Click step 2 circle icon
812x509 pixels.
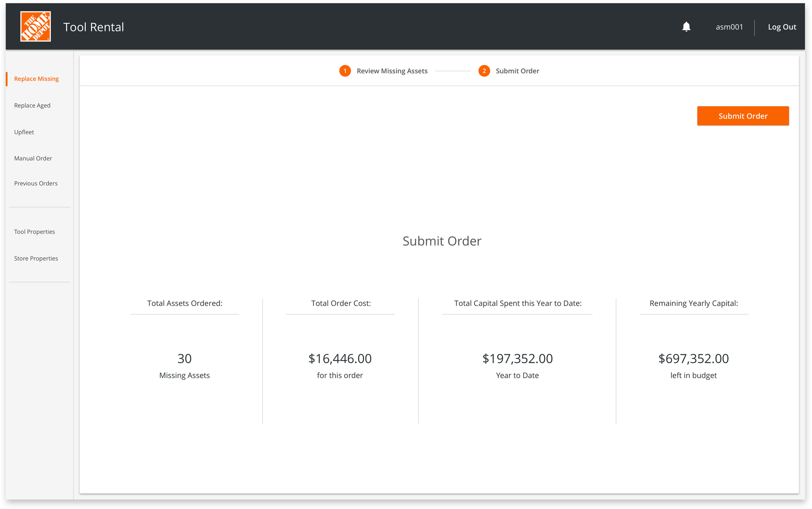tap(484, 71)
